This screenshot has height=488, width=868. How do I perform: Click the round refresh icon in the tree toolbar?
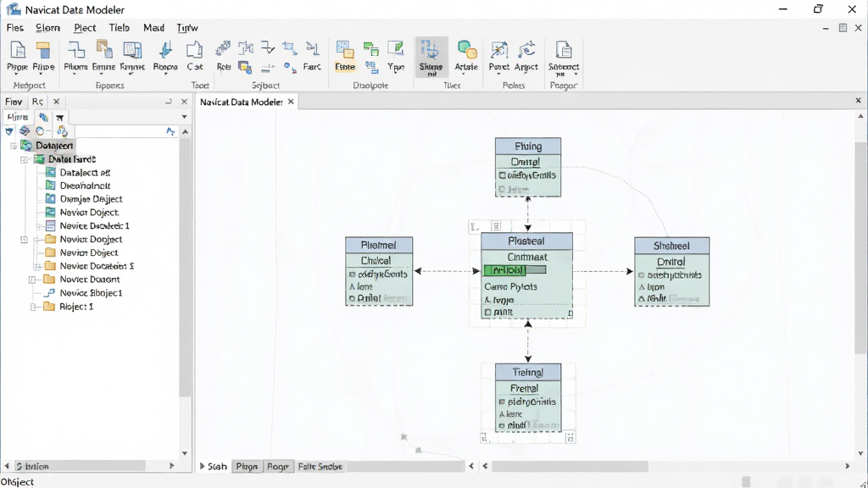40,131
